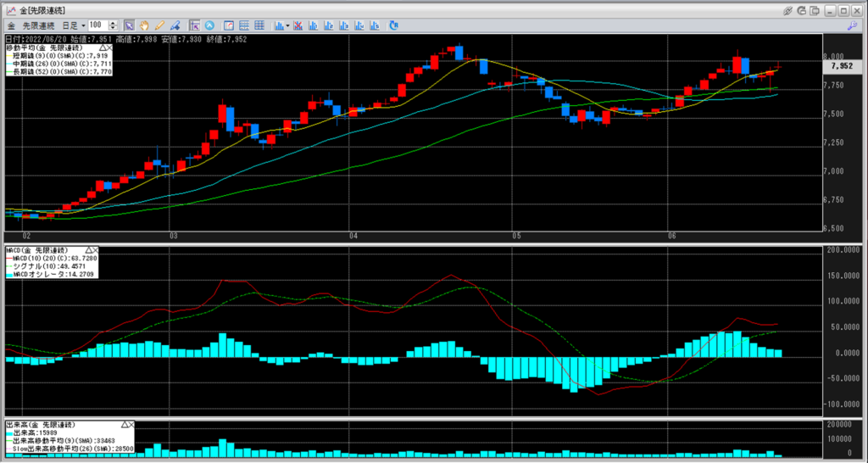Screen dimensions: 868x463
Task: Click the blue refresh icon at the toolbar end
Action: click(393, 25)
